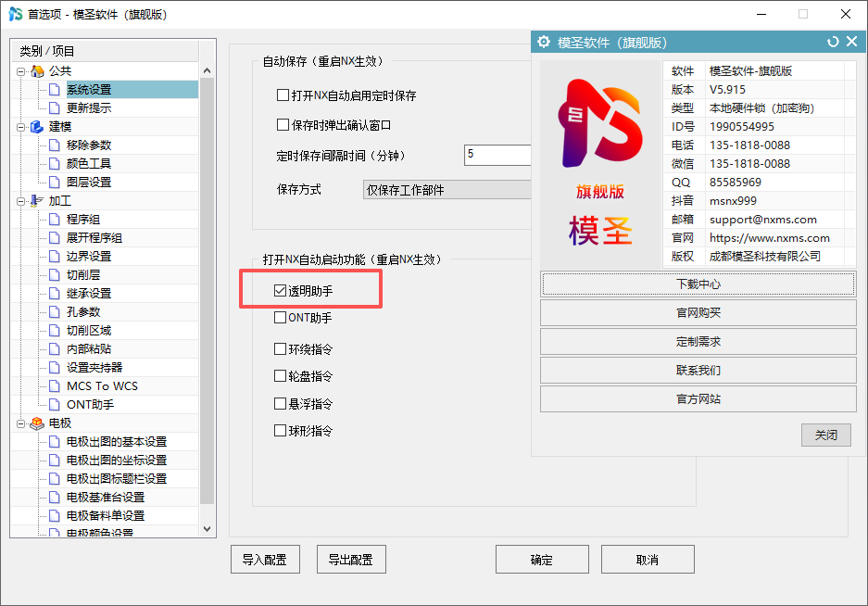Click the page icon beside 展开程序组

(x=55, y=237)
